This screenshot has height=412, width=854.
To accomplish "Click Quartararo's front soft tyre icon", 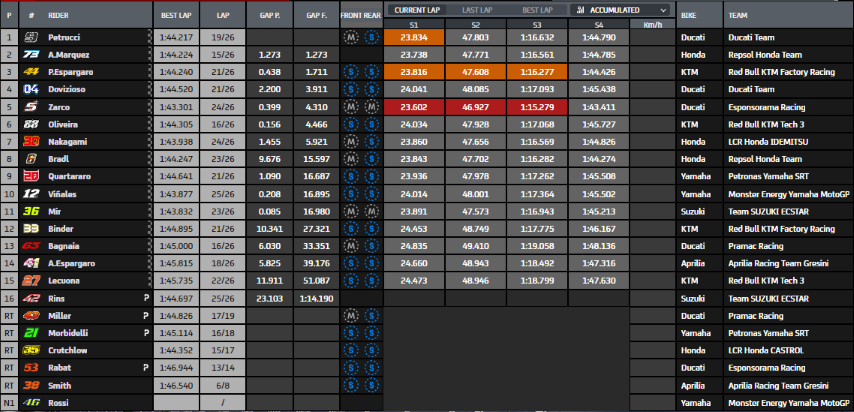I will (x=351, y=176).
